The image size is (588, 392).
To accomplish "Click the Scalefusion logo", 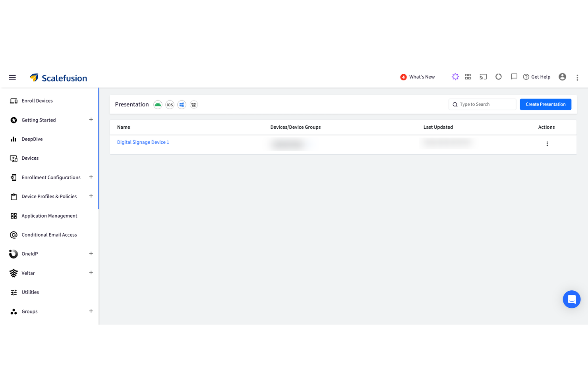I will click(x=58, y=78).
